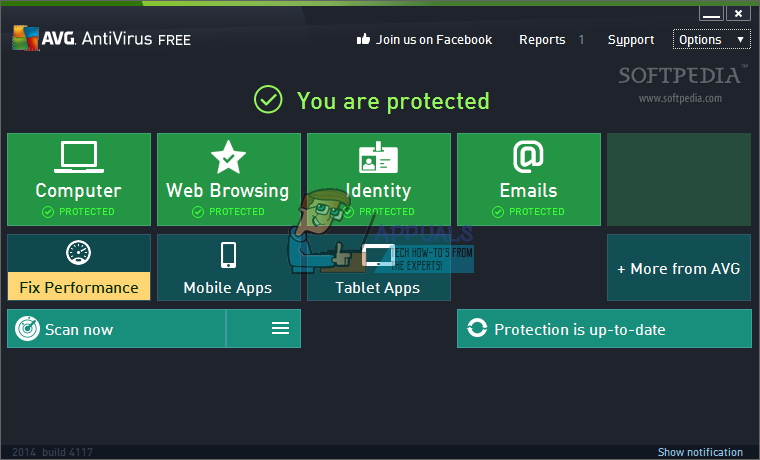760x460 pixels.
Task: Start a scan with Scan now
Action: pos(116,329)
